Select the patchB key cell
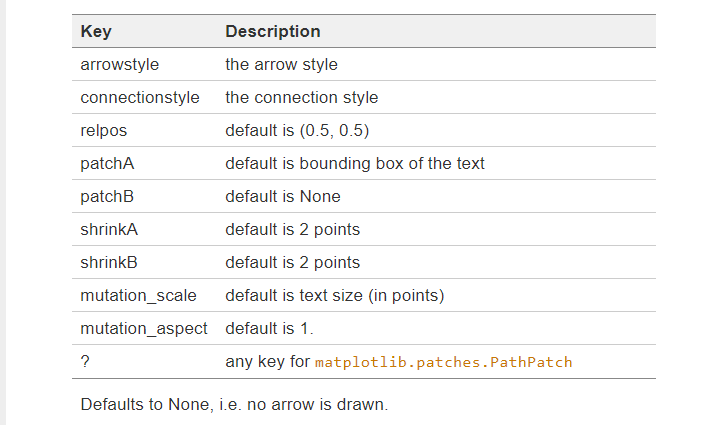Screen dimensions: 703x425 coord(107,197)
